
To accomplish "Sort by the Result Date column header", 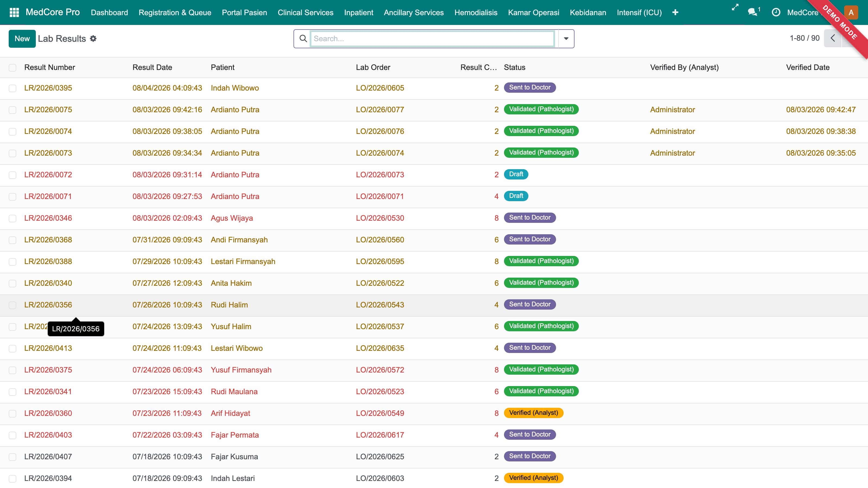I will (152, 67).
